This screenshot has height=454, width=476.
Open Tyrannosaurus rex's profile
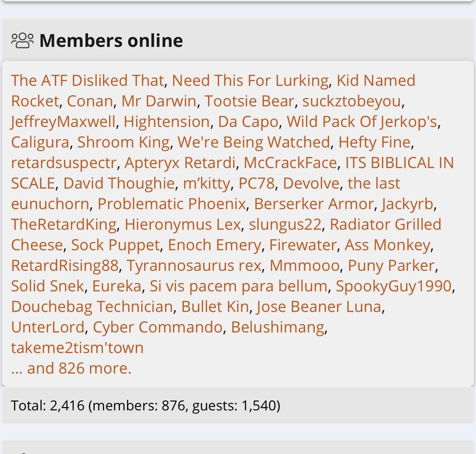pos(194,265)
